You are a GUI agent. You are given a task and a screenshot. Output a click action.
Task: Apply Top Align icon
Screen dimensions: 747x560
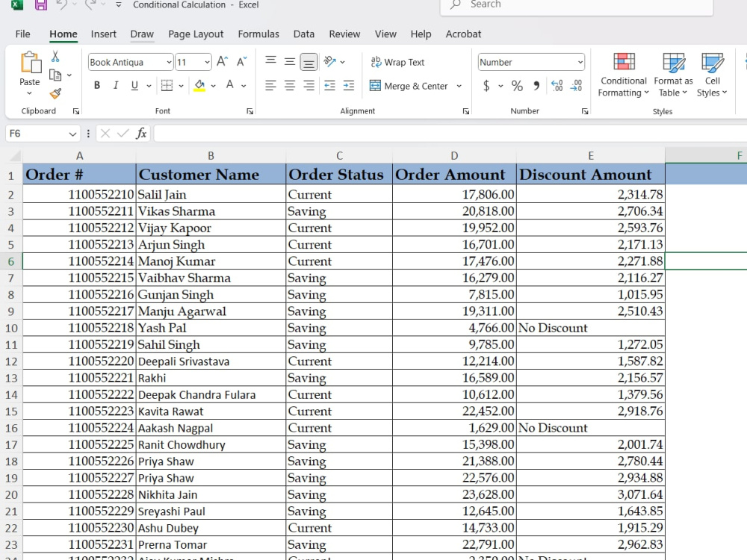click(270, 60)
